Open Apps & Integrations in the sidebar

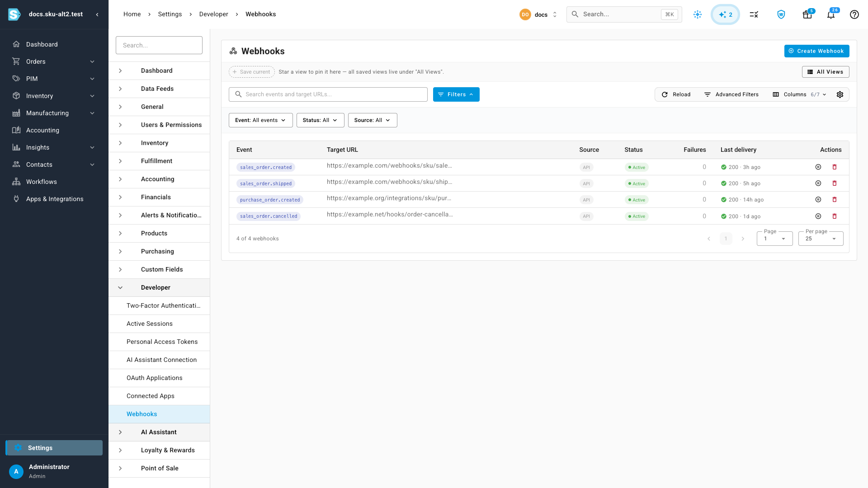click(54, 199)
